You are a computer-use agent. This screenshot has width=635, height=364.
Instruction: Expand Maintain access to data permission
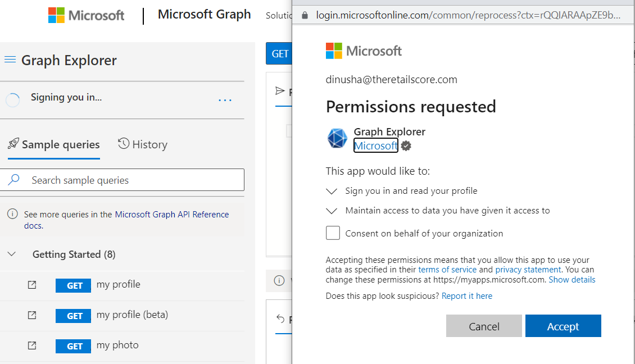coord(332,211)
